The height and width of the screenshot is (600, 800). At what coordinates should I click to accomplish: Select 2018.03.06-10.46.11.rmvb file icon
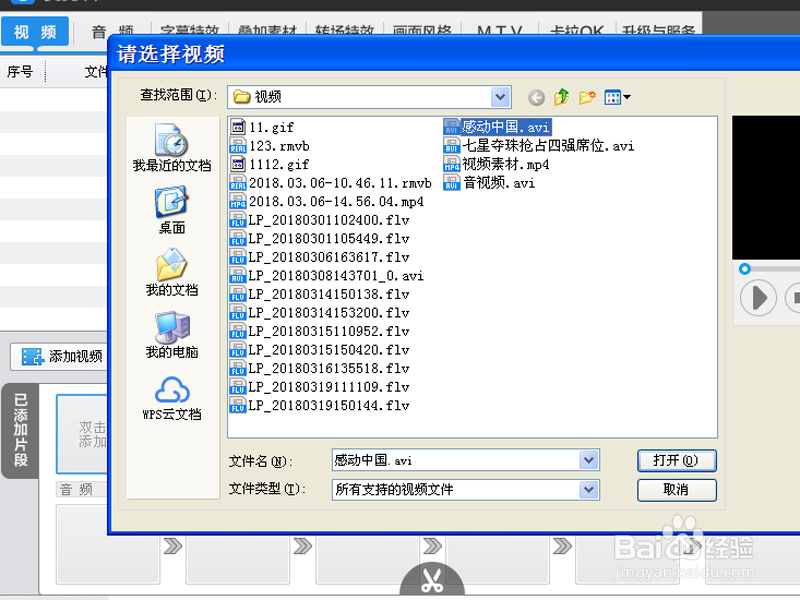click(x=238, y=183)
